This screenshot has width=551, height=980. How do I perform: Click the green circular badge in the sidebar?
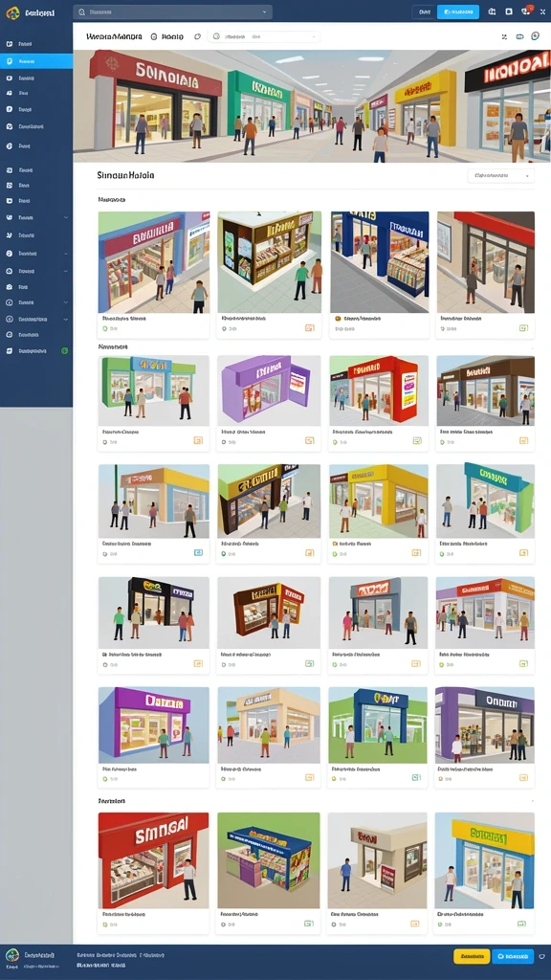tap(64, 350)
